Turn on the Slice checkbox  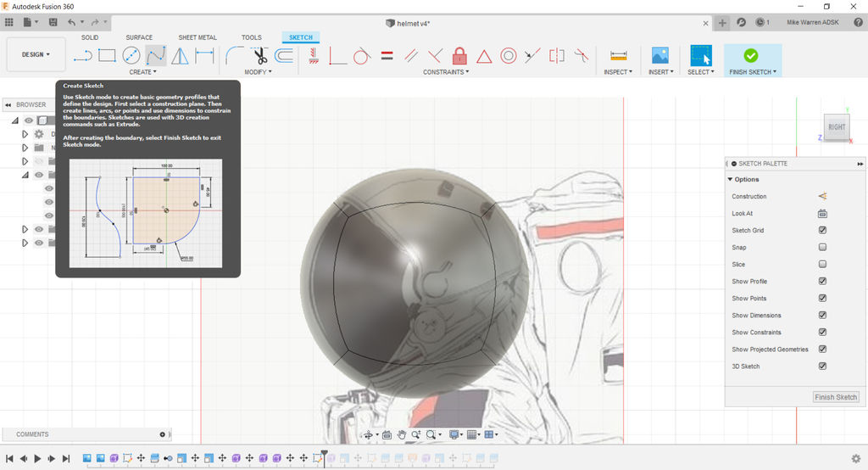[822, 265]
